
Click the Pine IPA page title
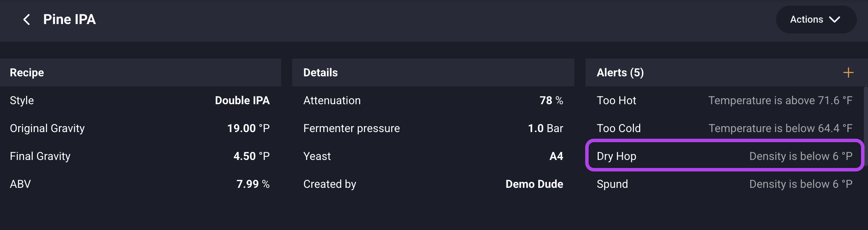click(69, 20)
